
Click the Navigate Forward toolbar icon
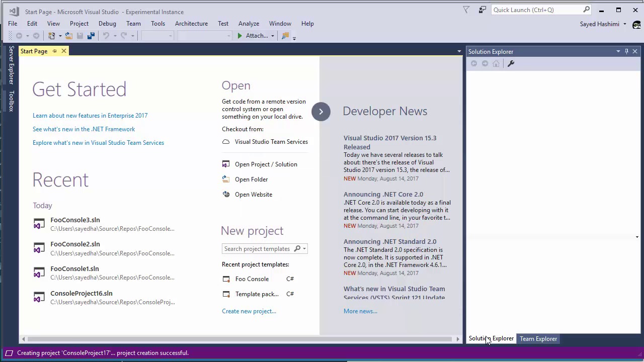[36, 36]
